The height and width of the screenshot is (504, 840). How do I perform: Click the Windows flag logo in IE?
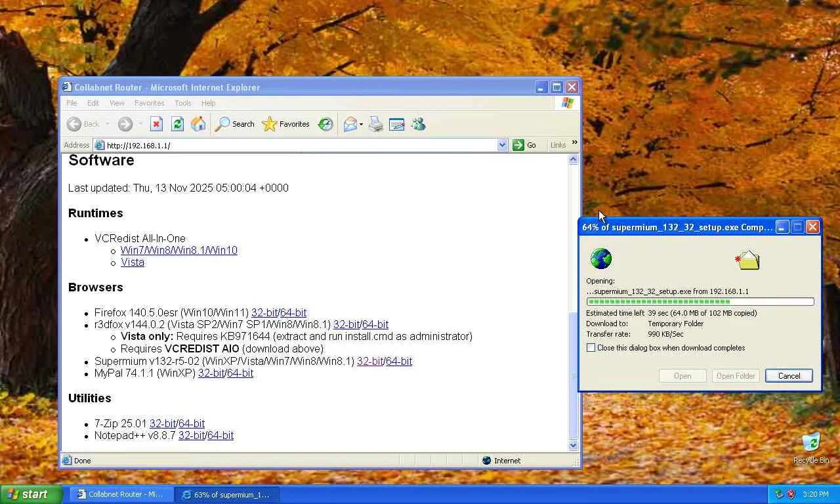(568, 103)
